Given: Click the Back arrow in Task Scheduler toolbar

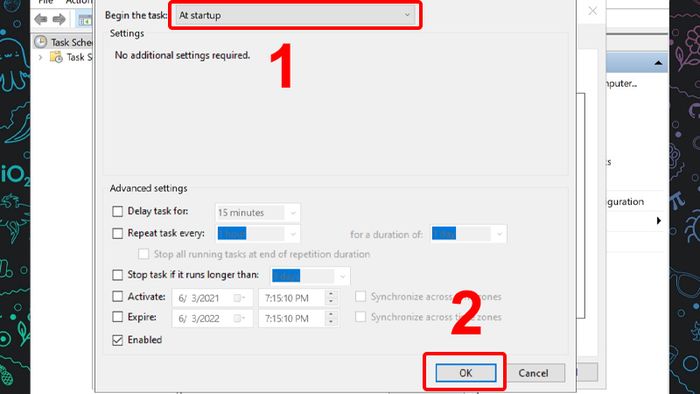Looking at the screenshot, I should coord(41,19).
